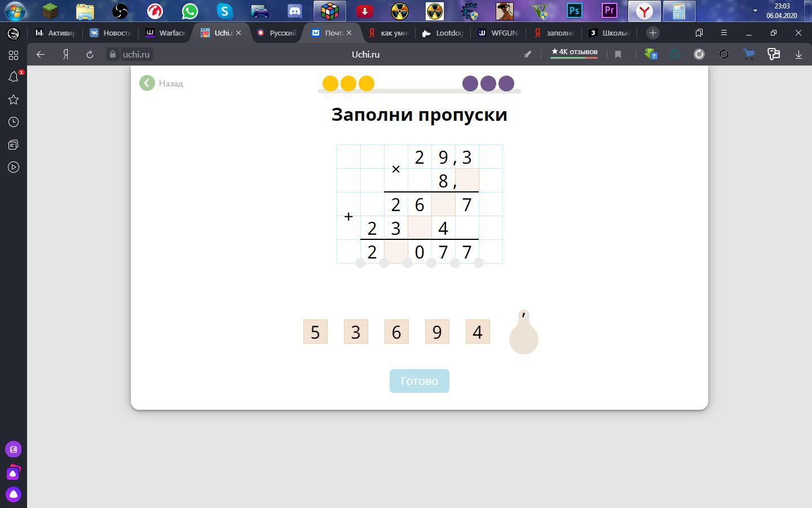Screen dimensions: 812x508
Task: Open Photoshop from the taskbar
Action: tap(575, 11)
